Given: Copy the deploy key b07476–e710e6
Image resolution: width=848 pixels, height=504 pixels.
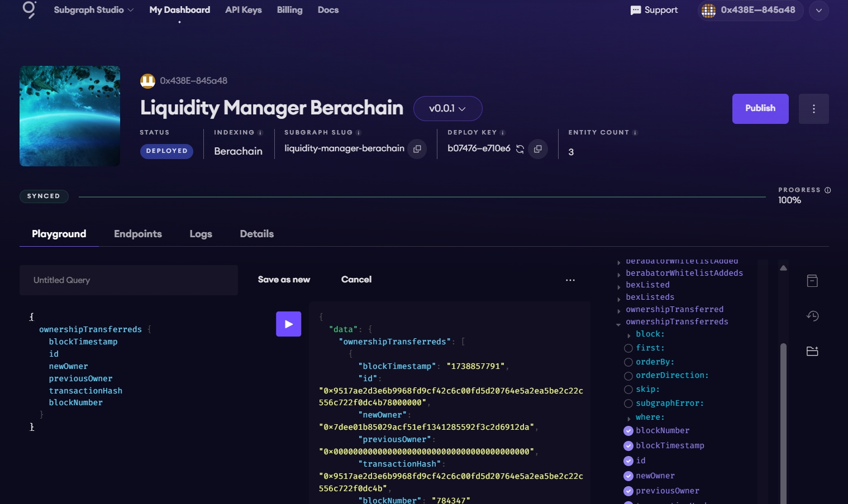Looking at the screenshot, I should point(538,149).
